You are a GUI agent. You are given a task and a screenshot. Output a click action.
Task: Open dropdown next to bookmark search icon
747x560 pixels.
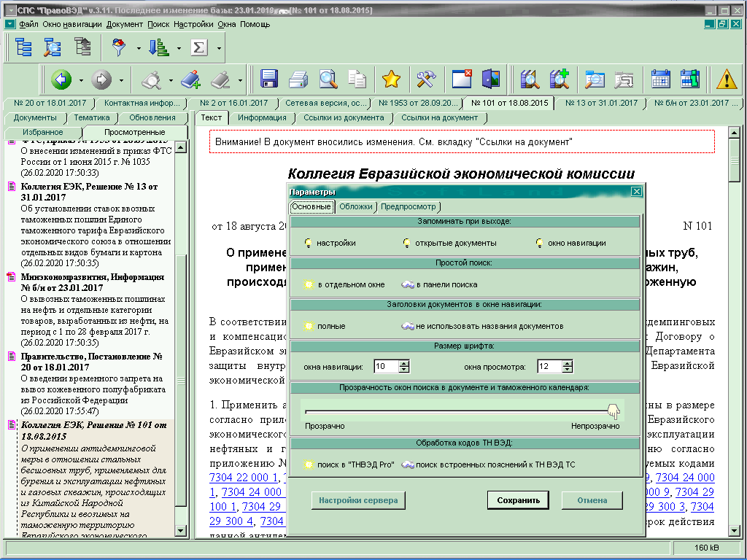(171, 80)
